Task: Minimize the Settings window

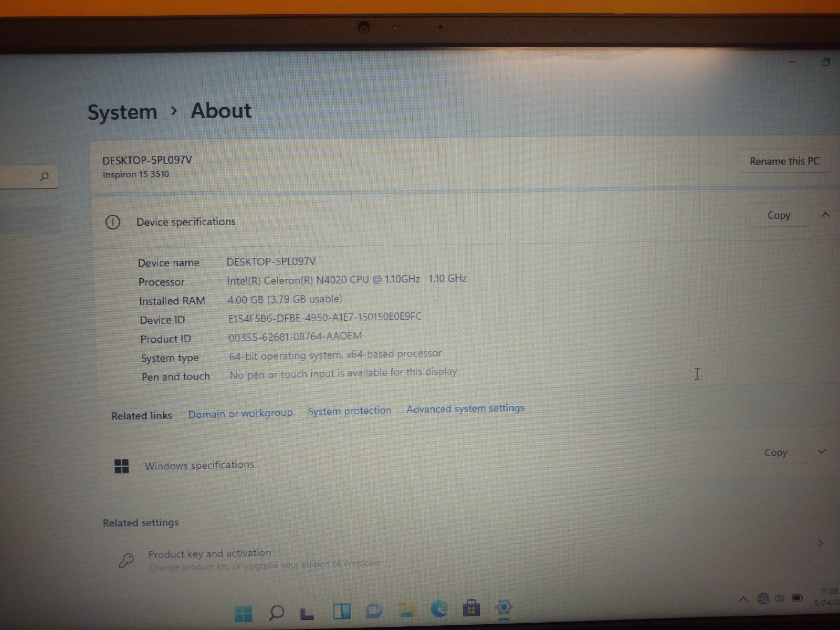Action: coord(793,62)
